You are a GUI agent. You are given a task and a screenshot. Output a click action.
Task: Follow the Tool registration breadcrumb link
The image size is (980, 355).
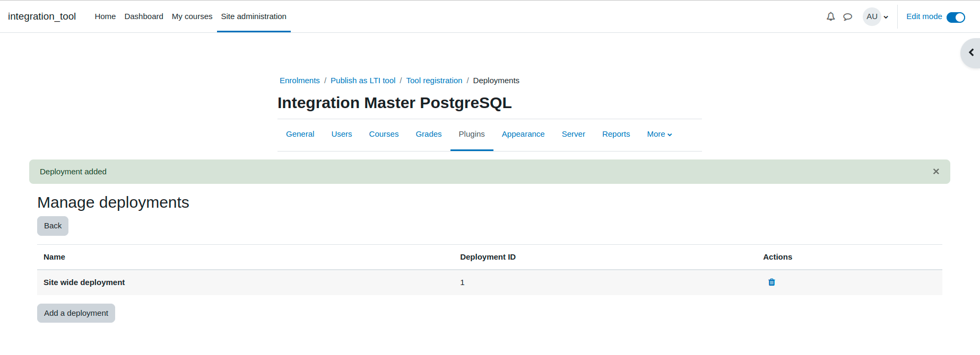pyautogui.click(x=434, y=81)
